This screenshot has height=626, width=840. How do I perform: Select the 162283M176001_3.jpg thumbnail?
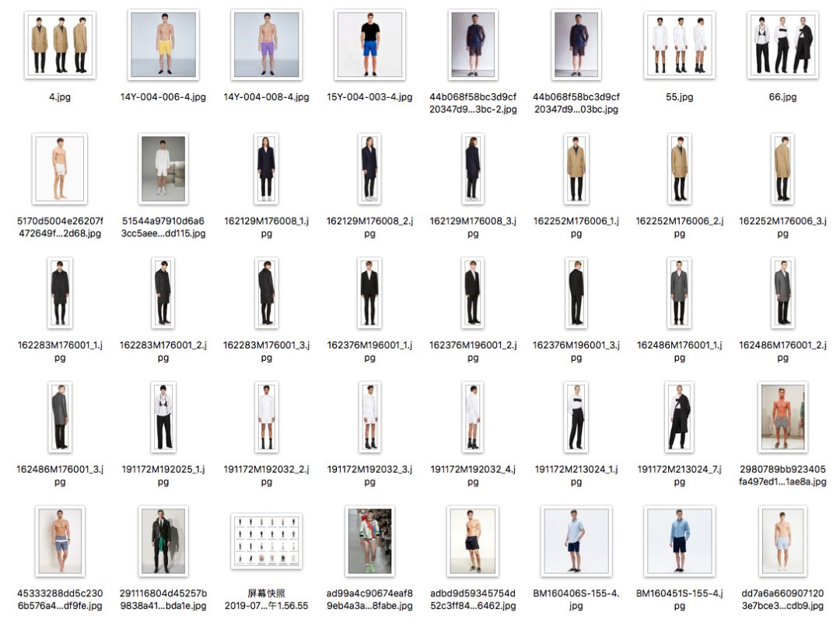266,293
